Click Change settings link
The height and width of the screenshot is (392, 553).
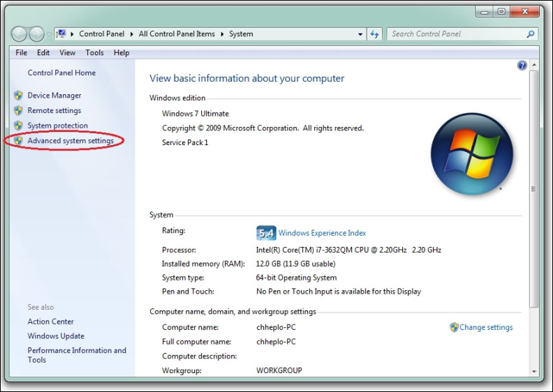(x=486, y=327)
